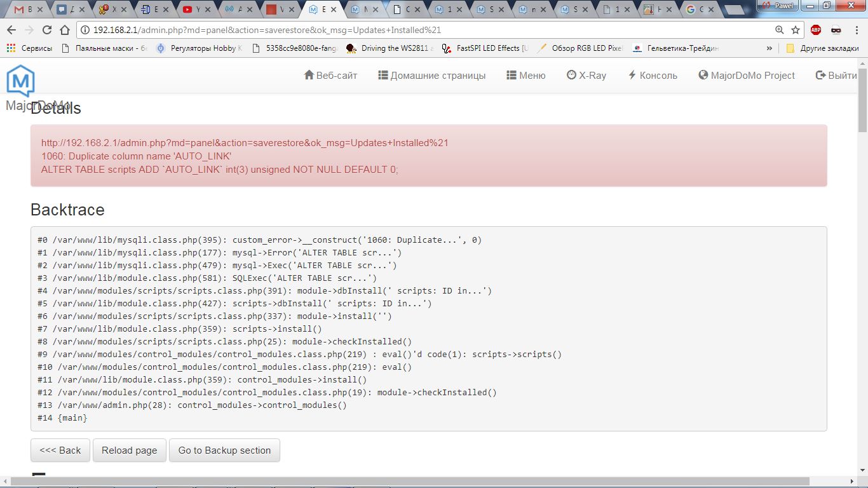Click the '1060: Duplicate column name' error line

pyautogui.click(x=136, y=156)
